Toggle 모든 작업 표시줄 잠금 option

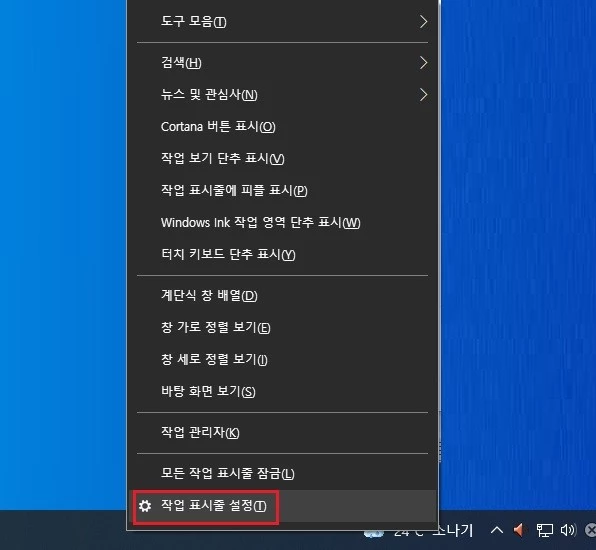tap(282, 474)
